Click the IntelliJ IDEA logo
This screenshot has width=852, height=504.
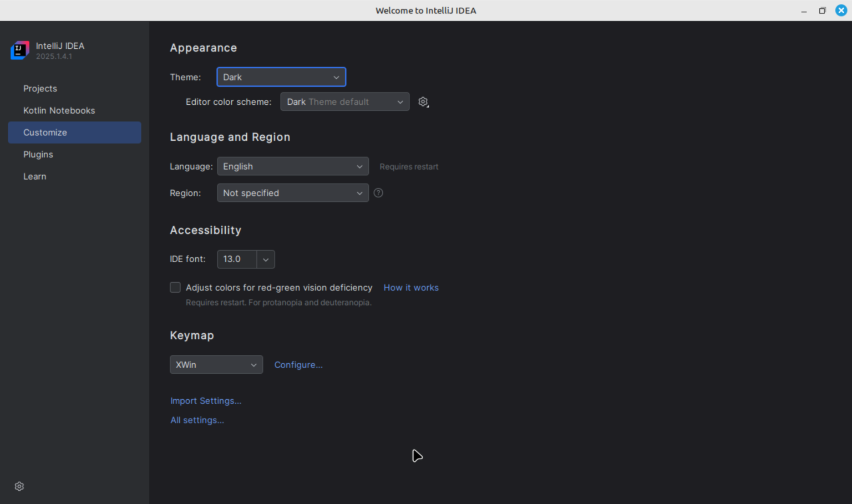(20, 50)
